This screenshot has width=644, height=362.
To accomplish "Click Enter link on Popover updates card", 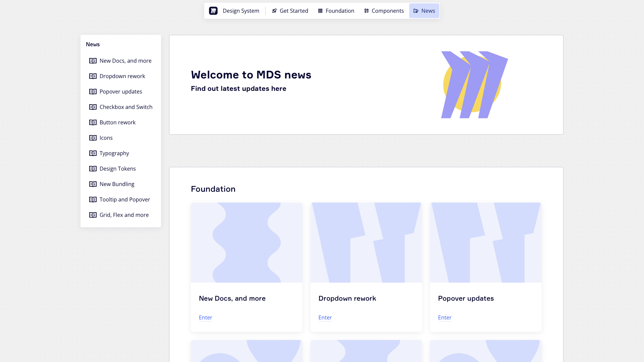I will tap(445, 317).
